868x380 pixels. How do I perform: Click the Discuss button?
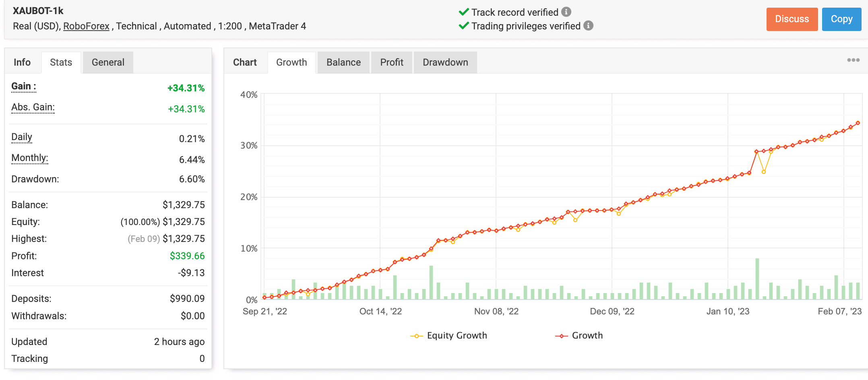(x=792, y=19)
